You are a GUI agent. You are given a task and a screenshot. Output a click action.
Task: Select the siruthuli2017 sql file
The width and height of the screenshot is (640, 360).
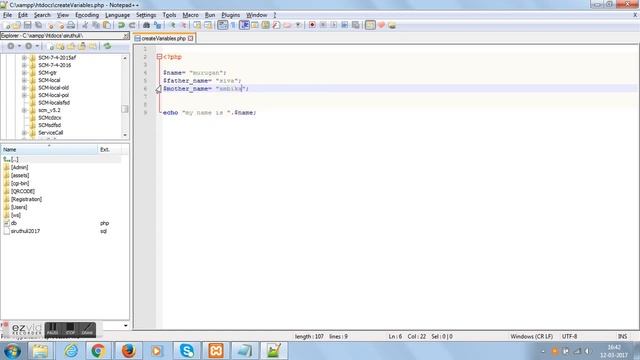coord(25,231)
